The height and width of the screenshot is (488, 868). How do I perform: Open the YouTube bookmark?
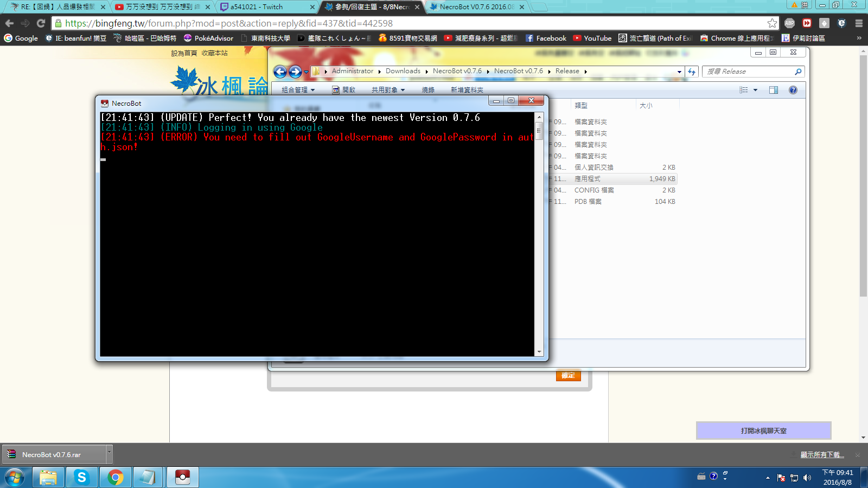592,38
